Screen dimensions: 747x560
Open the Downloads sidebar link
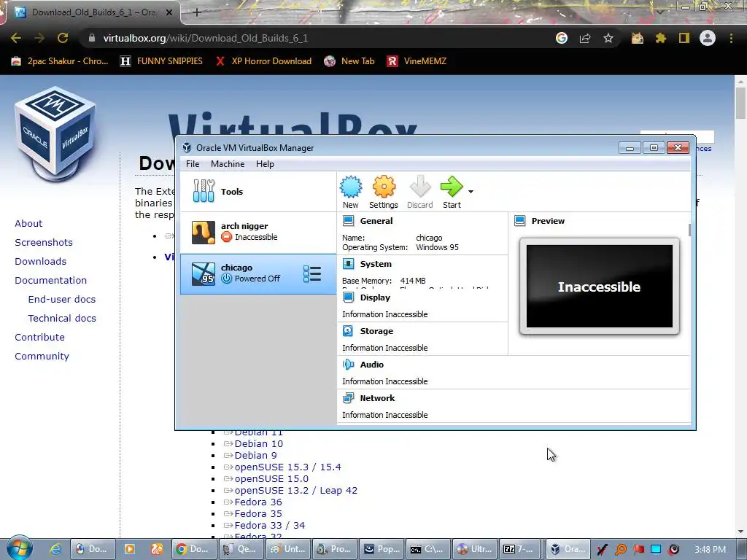coord(41,262)
